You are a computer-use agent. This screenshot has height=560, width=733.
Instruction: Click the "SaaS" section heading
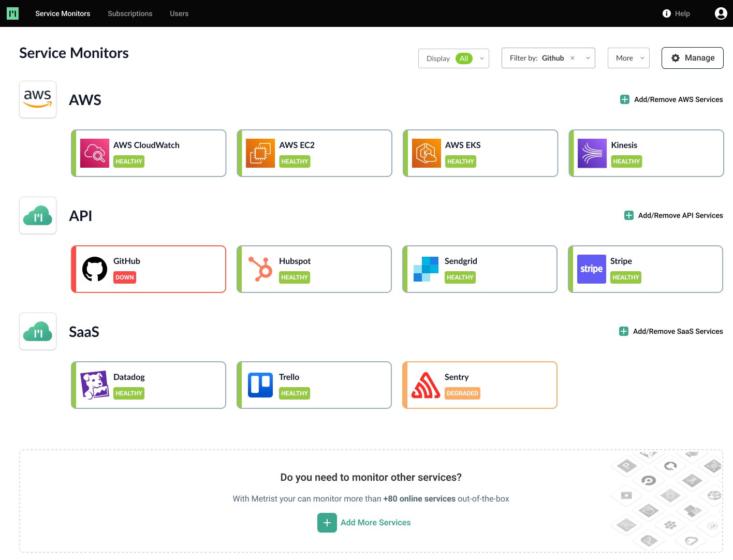point(84,332)
